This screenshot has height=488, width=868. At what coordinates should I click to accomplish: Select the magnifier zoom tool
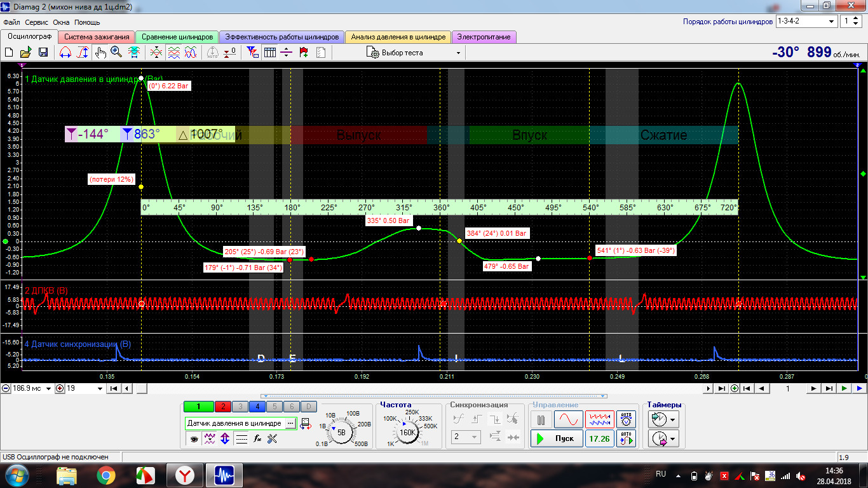click(x=116, y=53)
